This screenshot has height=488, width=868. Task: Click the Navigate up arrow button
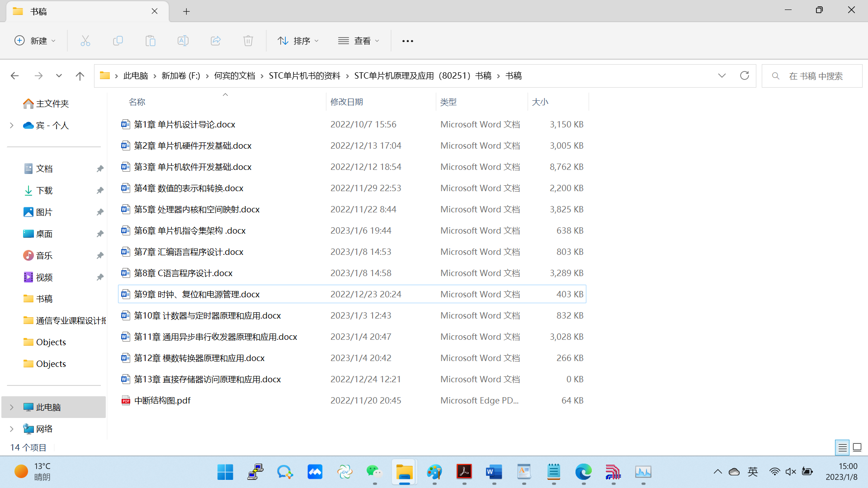tap(79, 75)
